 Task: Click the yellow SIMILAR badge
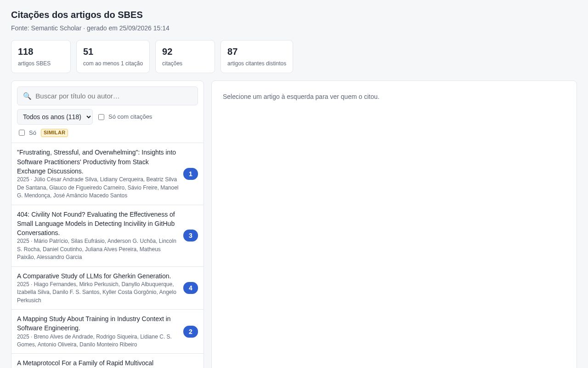[54, 132]
